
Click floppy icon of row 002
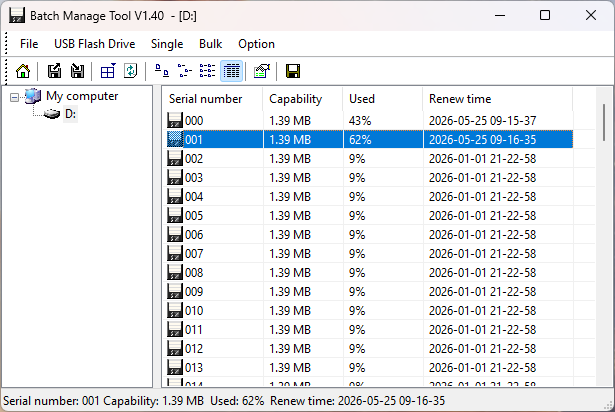175,159
